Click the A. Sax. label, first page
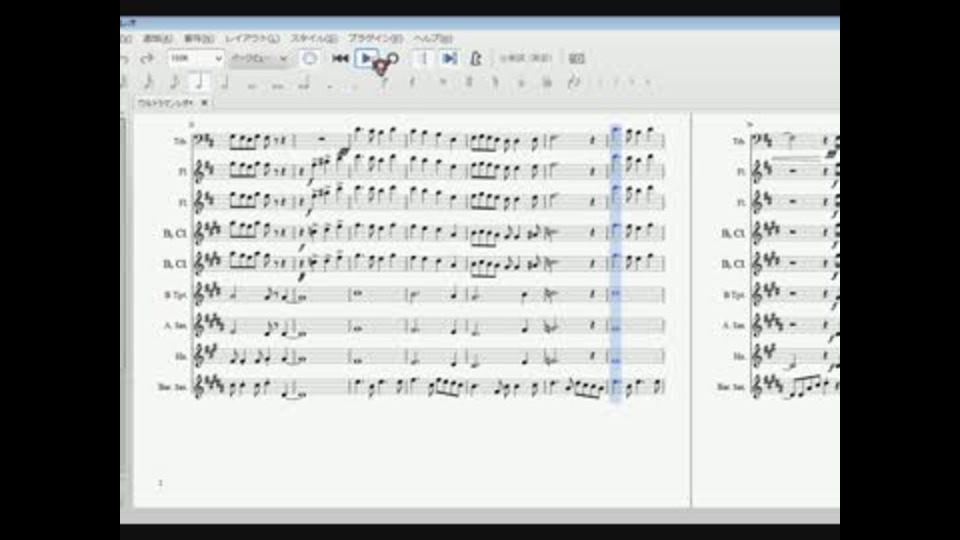 175,326
